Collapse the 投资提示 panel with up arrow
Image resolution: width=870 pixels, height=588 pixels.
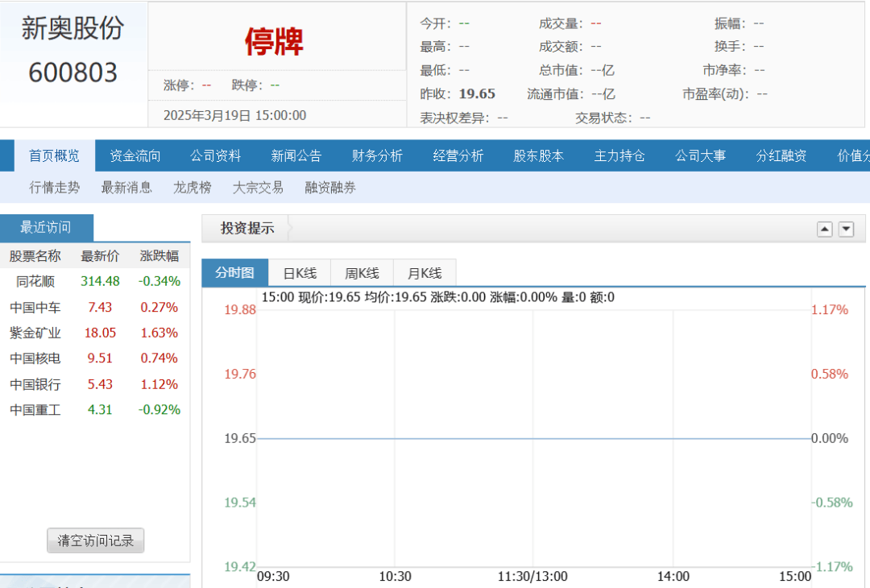[824, 230]
